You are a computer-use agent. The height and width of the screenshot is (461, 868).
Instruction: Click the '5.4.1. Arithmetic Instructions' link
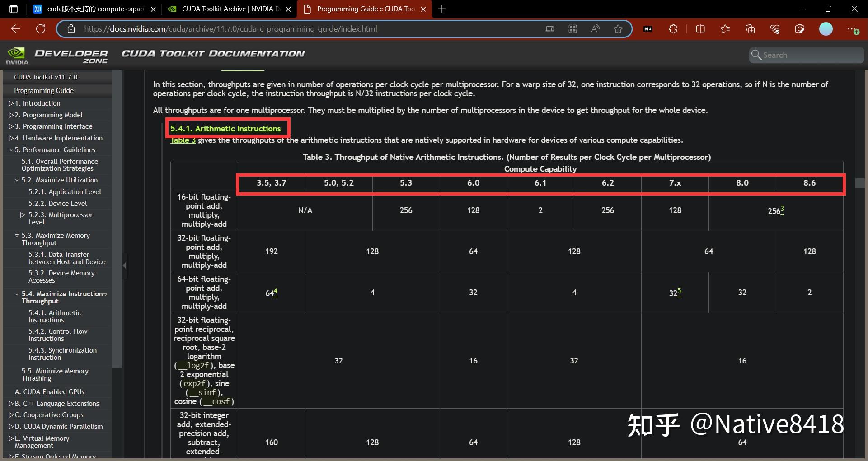[x=226, y=128]
